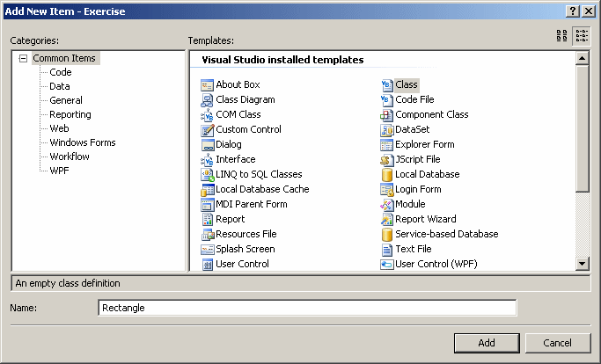Select the Module template icon

point(387,204)
